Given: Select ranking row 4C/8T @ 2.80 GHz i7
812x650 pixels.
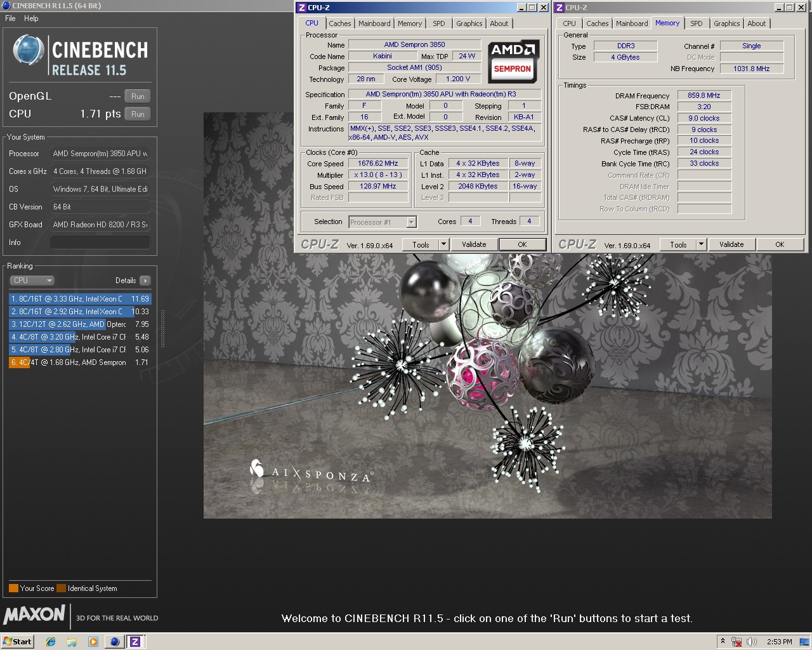Looking at the screenshot, I should click(x=80, y=350).
